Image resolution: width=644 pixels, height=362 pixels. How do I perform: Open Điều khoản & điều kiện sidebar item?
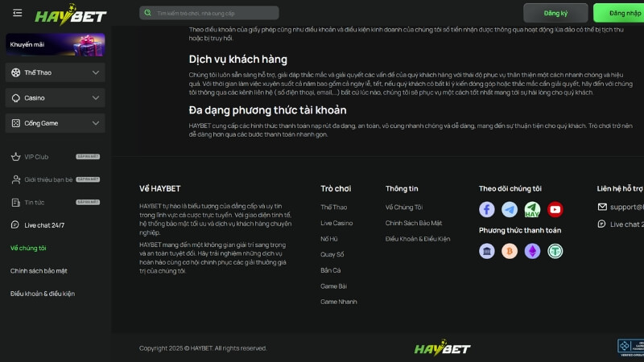click(43, 294)
